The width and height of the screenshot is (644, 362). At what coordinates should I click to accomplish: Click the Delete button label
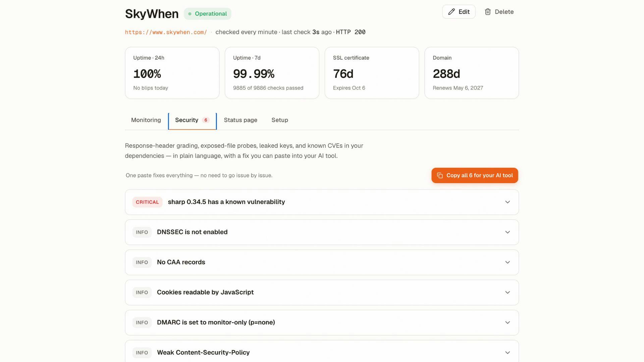click(504, 12)
